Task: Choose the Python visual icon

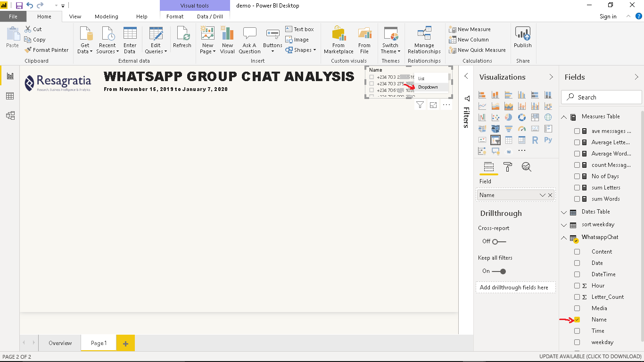Action: click(548, 140)
